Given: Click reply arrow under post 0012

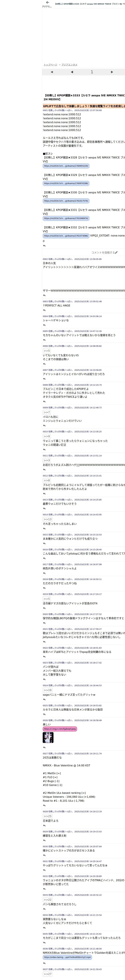Looking at the screenshot, I should [44, 494].
